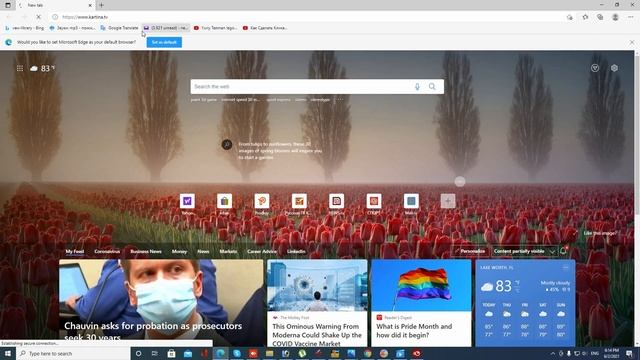Click the magnifier search icon in search box

[432, 87]
